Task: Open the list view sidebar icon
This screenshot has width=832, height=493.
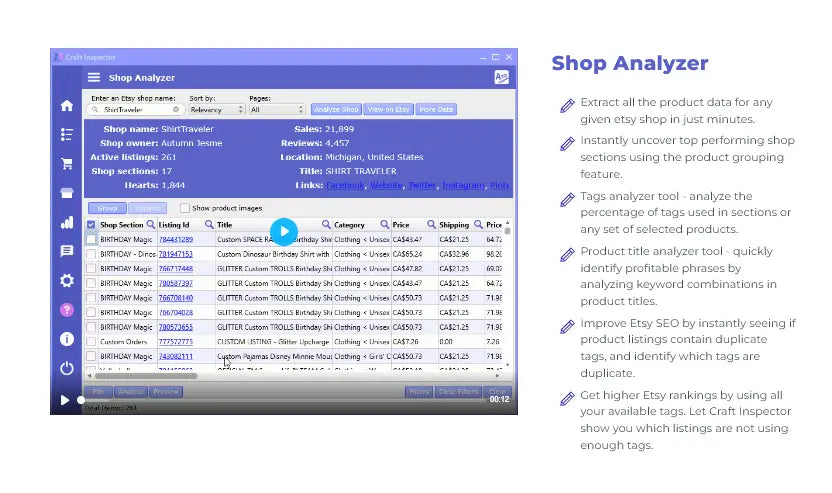Action: coord(67,134)
